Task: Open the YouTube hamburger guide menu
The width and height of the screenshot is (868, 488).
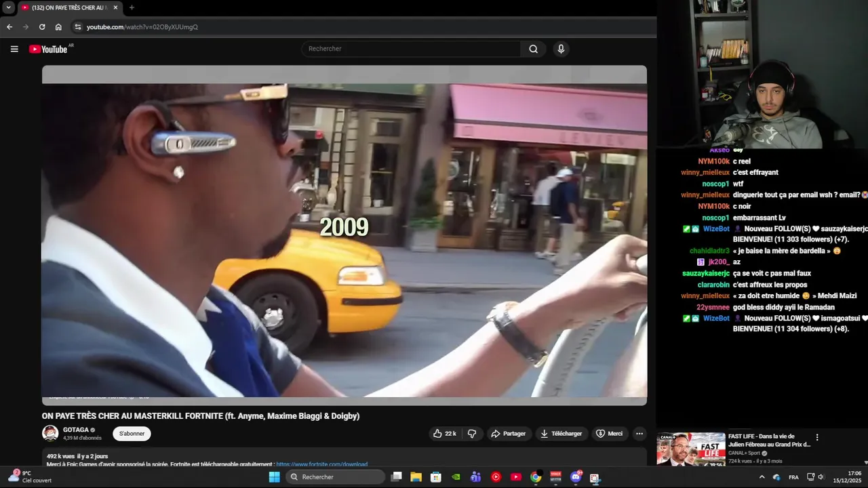Action: point(14,49)
